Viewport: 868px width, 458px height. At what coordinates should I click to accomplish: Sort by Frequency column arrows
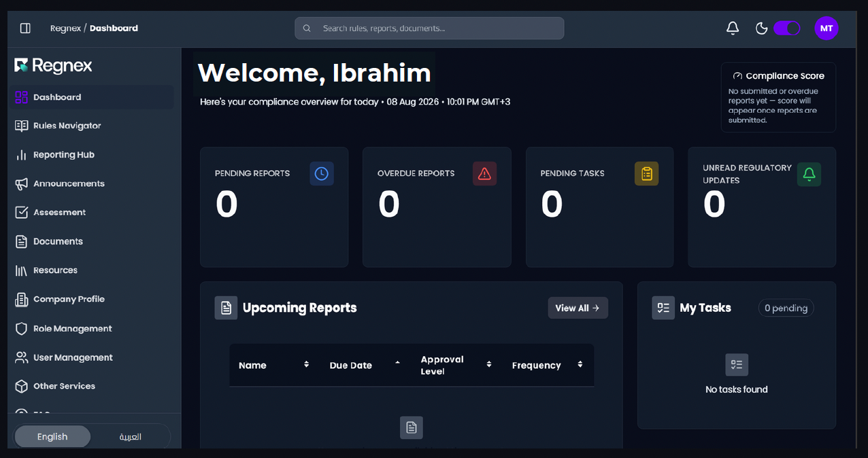click(580, 365)
